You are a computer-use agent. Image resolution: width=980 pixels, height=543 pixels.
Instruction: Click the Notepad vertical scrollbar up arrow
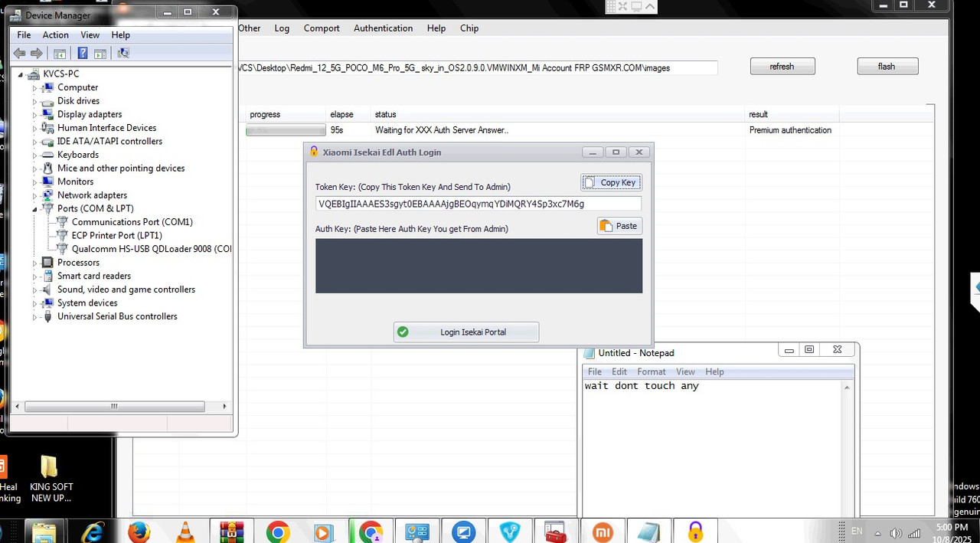[847, 388]
